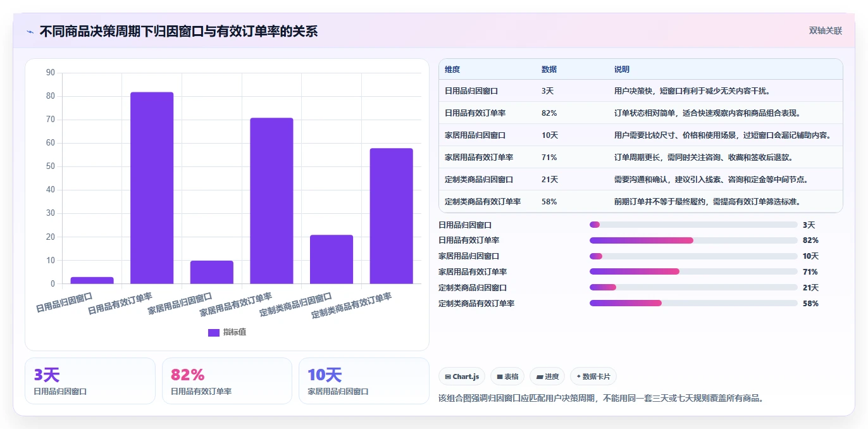
Task: Click the 定制类商品有效订单率 58% progress bar
Action: [x=693, y=303]
